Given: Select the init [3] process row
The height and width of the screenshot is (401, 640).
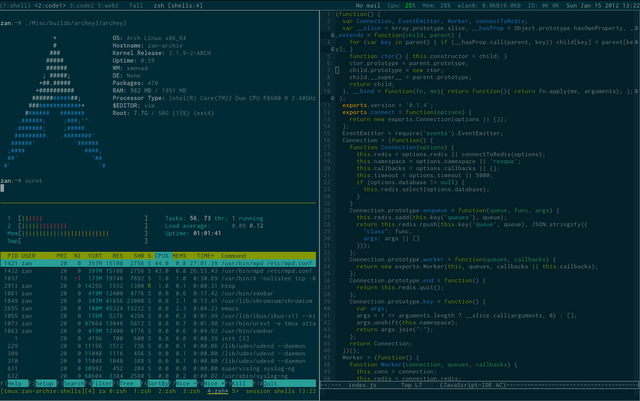Looking at the screenshot, I should coord(158,339).
